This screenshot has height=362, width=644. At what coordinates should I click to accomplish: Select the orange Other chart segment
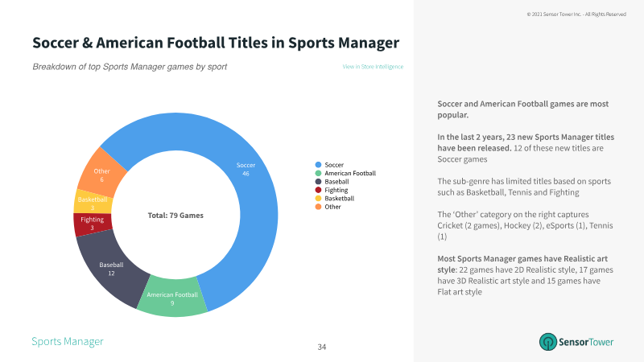click(102, 174)
